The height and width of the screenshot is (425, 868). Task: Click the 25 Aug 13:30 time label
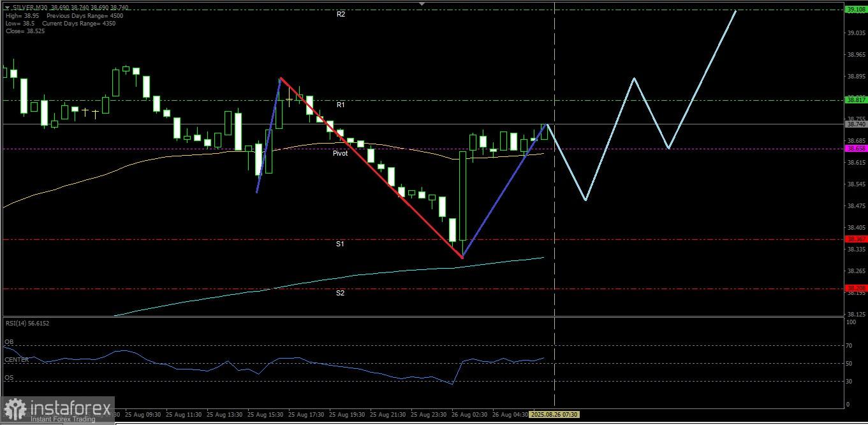224,414
